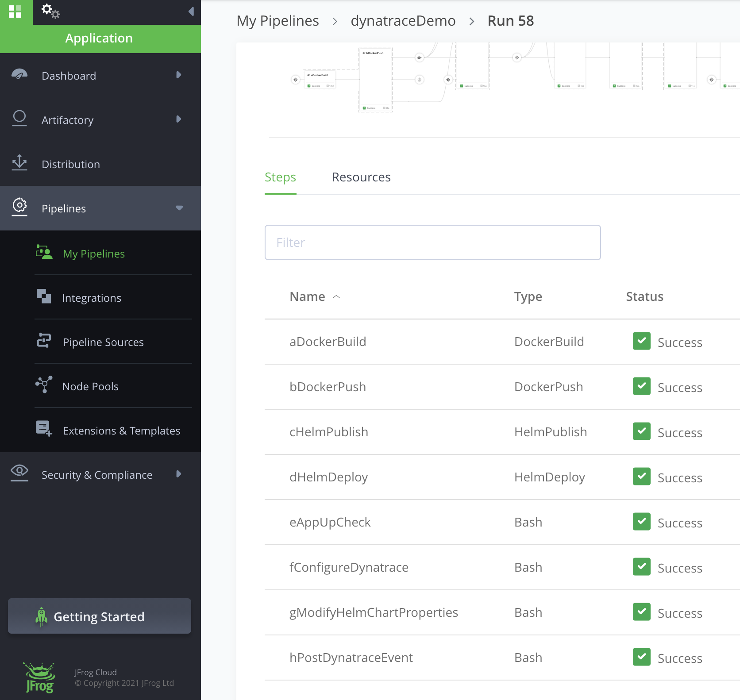Focus the Filter input field
Screen dimensions: 740x700
pyautogui.click(x=432, y=242)
